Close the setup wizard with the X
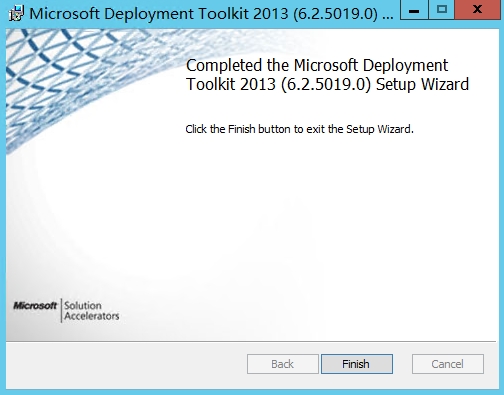This screenshot has width=504, height=395. click(x=478, y=10)
